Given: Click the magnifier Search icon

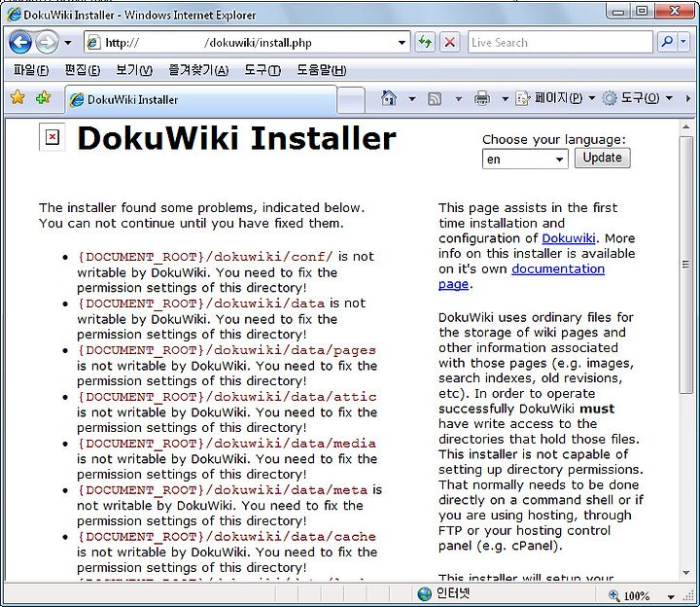Looking at the screenshot, I should pos(667,43).
